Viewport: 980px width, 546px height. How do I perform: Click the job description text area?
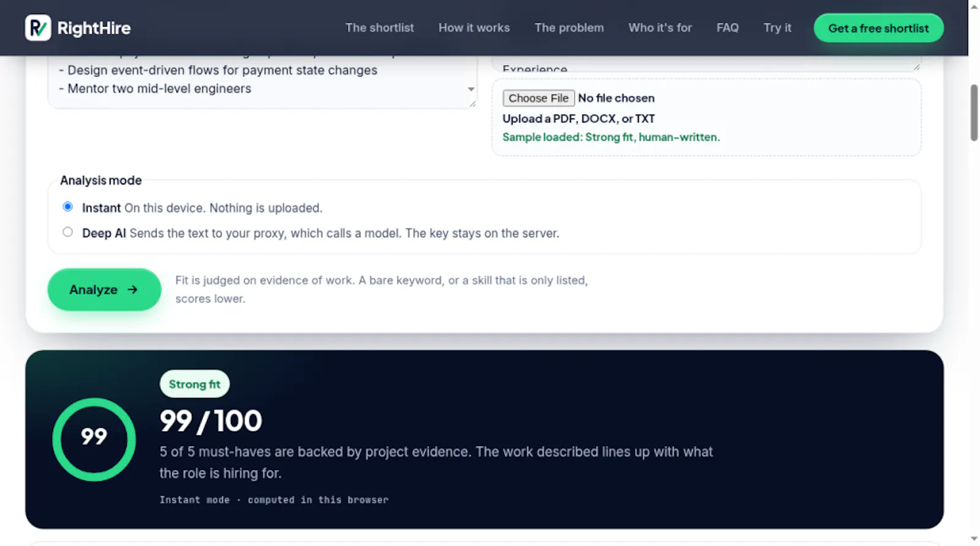(262, 82)
